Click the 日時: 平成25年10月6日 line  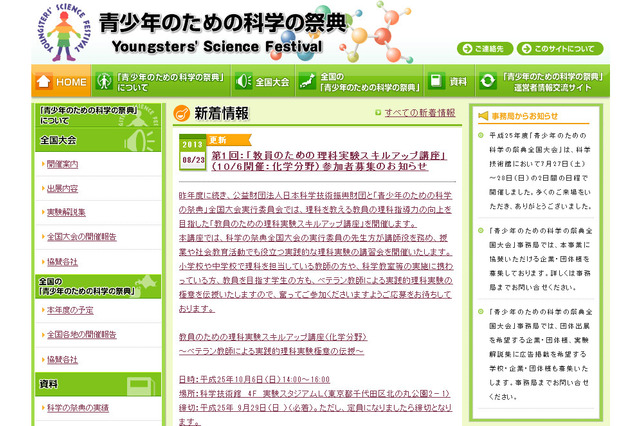(x=254, y=379)
